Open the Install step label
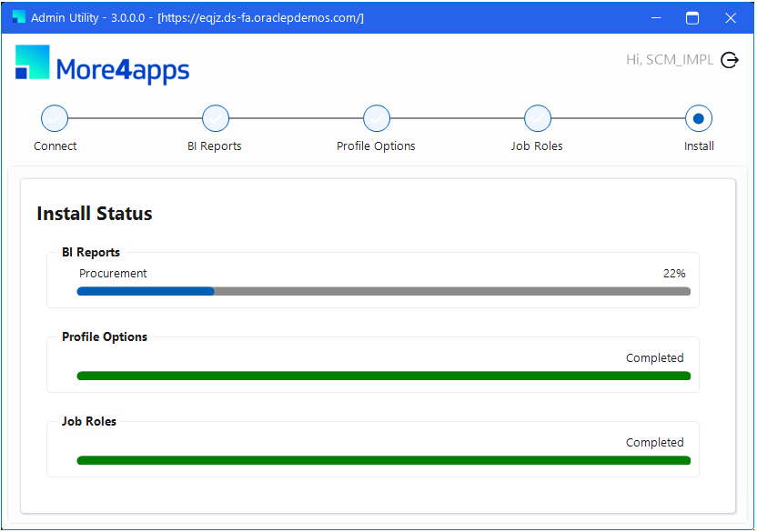Image resolution: width=757 pixels, height=532 pixels. point(699,146)
